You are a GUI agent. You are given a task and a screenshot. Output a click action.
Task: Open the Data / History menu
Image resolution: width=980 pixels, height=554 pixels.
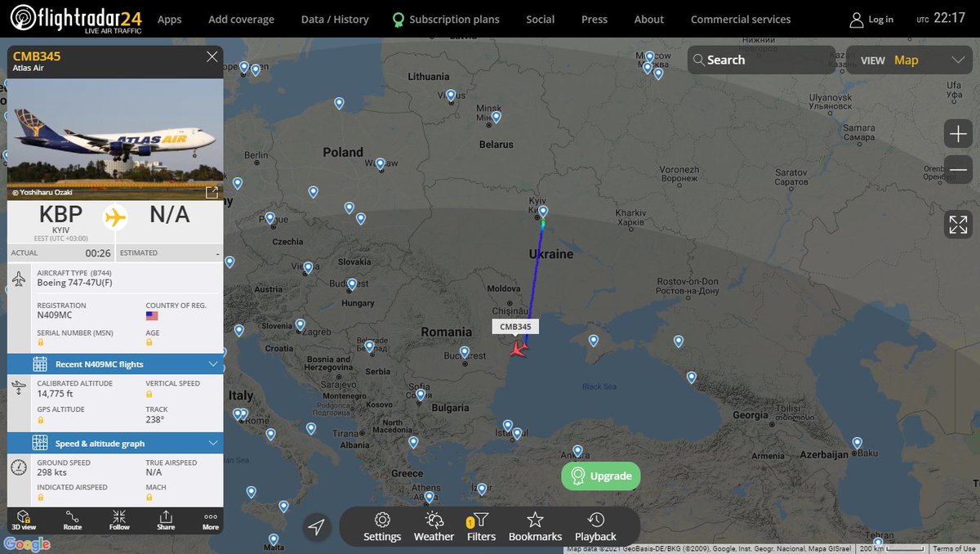click(335, 19)
